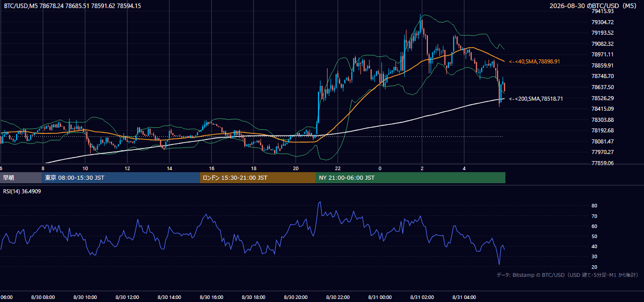Click the ロンドン 15:30-21:00 JST session bar
644x302 pixels.
tap(258, 178)
